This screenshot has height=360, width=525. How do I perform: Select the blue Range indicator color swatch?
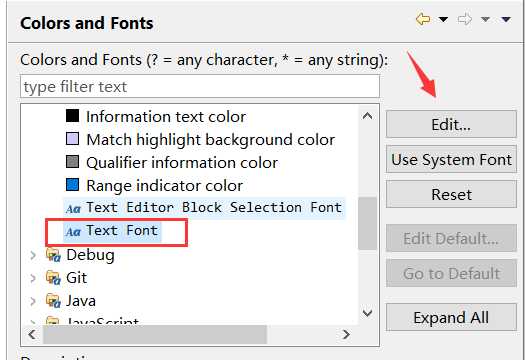(x=72, y=185)
